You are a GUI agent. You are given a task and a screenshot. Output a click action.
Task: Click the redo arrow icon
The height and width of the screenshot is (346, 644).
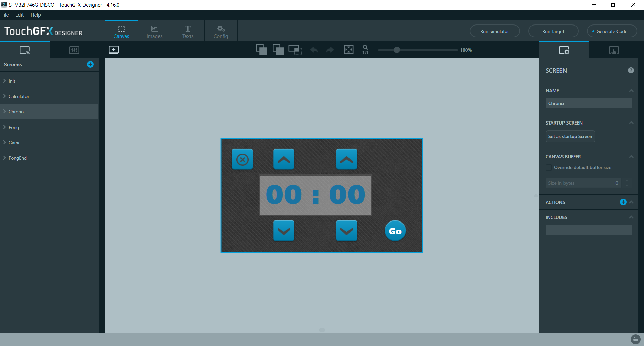pos(330,50)
